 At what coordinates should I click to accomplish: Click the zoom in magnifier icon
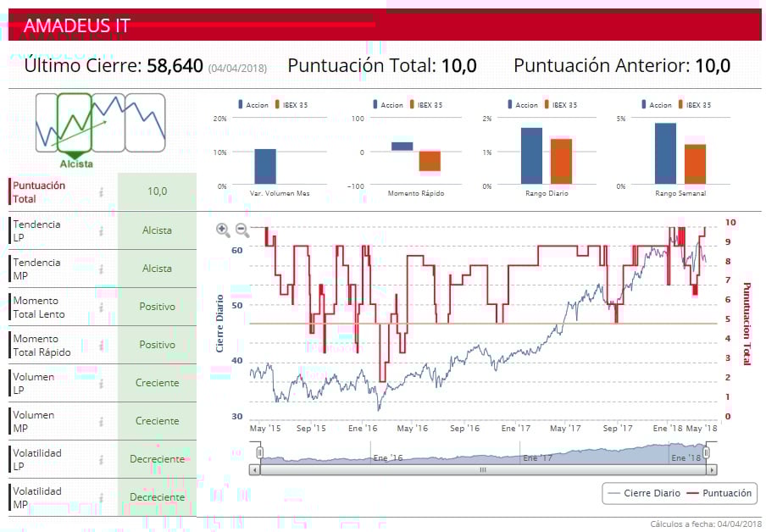coord(223,230)
